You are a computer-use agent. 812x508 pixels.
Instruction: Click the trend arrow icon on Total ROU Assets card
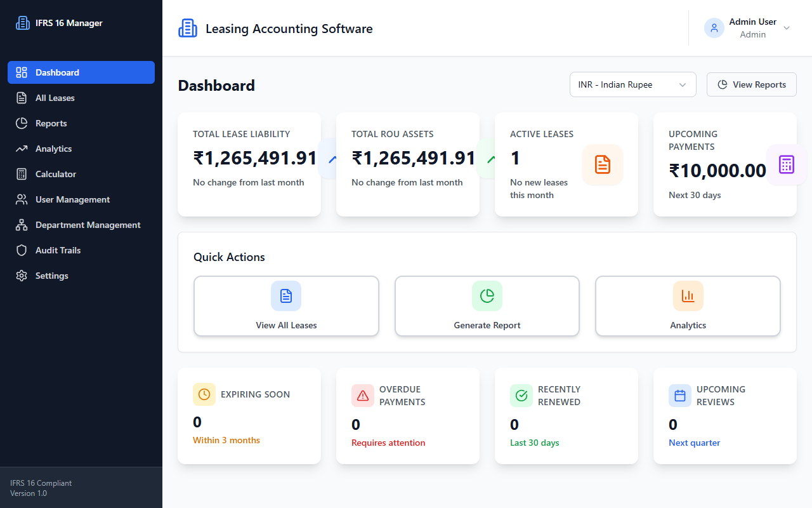click(491, 159)
